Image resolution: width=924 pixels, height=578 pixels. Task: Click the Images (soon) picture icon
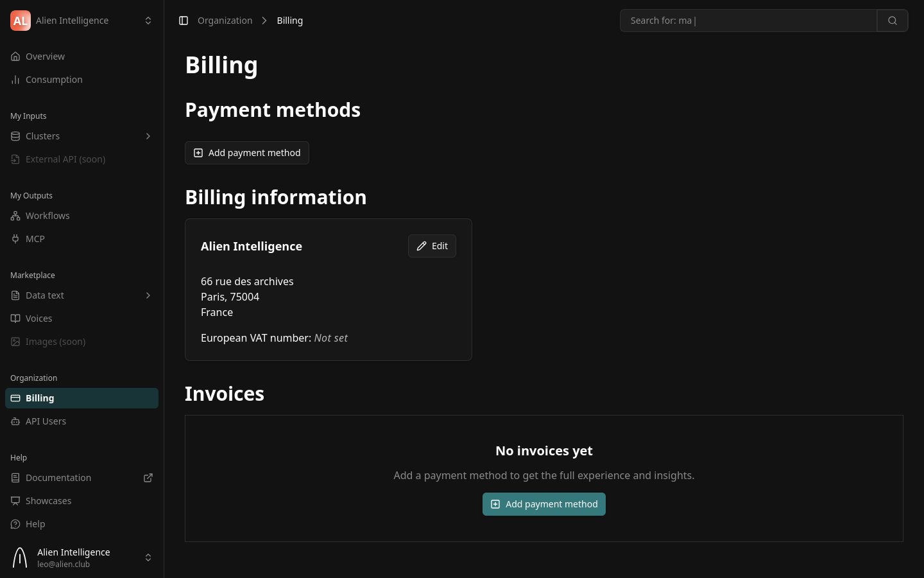coord(15,342)
